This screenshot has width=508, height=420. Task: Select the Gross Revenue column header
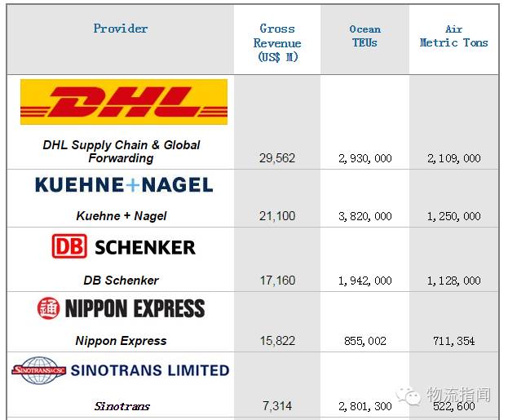click(x=277, y=42)
